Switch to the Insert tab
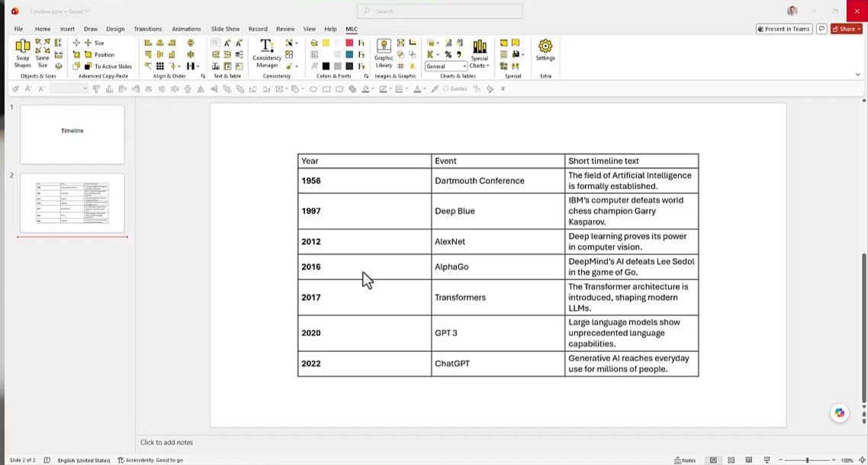This screenshot has width=868, height=465. pyautogui.click(x=68, y=29)
